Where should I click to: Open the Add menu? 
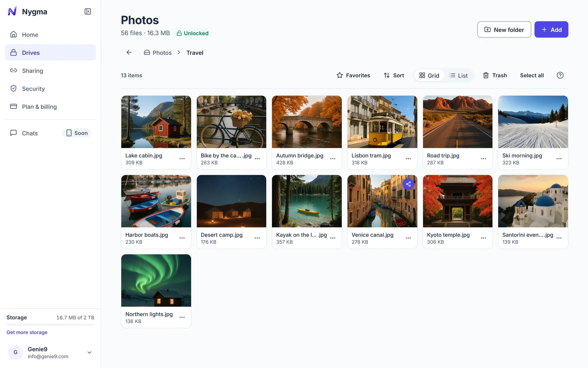point(551,29)
